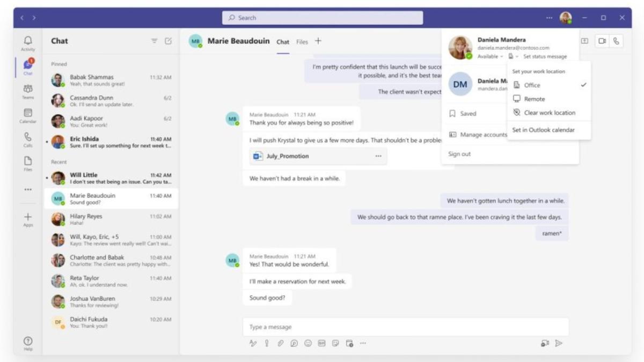This screenshot has width=644, height=362.
Task: Select Remote as work location
Action: click(549, 99)
